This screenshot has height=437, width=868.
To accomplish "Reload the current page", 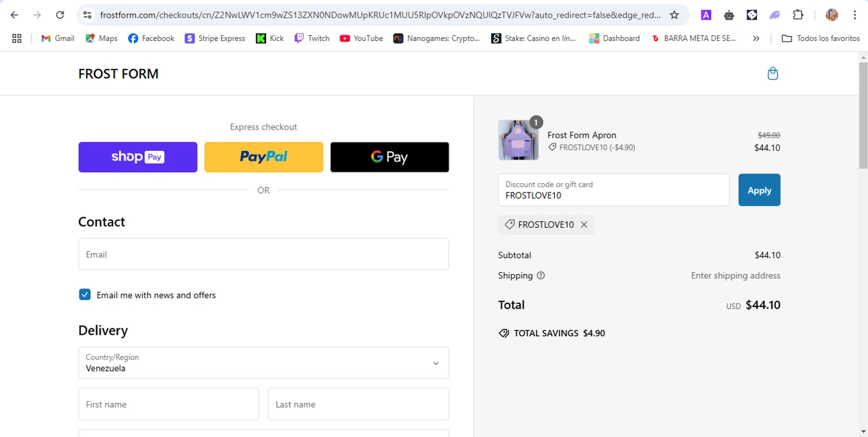I will tap(60, 15).
